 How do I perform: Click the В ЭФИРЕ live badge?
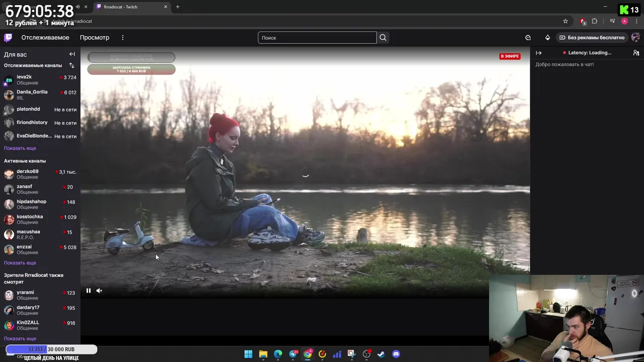pos(510,56)
